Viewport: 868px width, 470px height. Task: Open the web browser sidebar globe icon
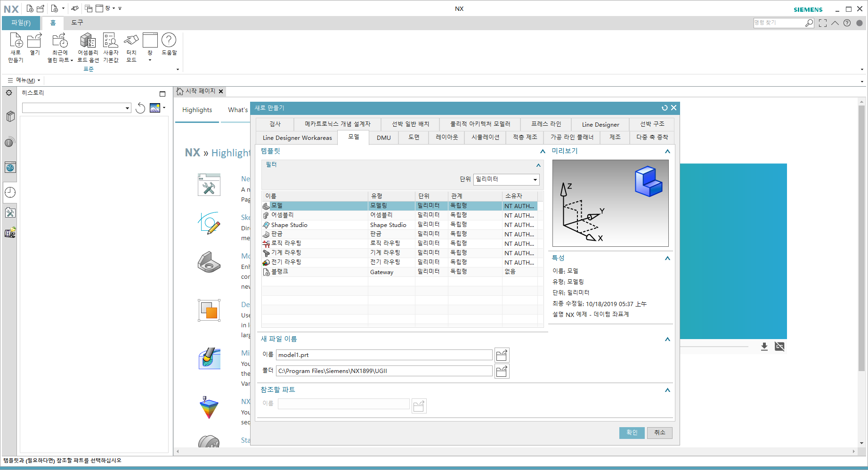10,167
